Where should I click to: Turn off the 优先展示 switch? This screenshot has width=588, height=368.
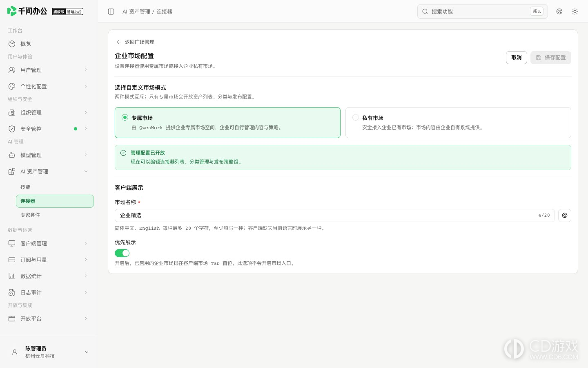(122, 253)
